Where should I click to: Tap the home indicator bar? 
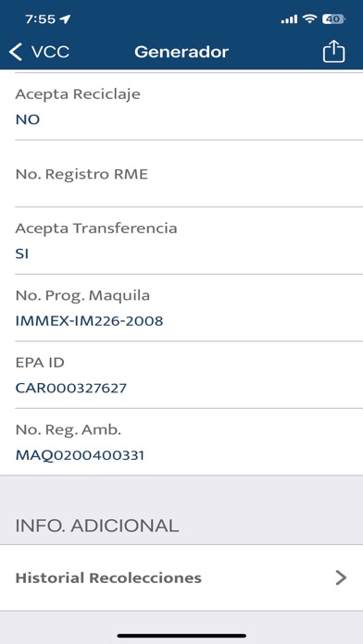pyautogui.click(x=181, y=636)
